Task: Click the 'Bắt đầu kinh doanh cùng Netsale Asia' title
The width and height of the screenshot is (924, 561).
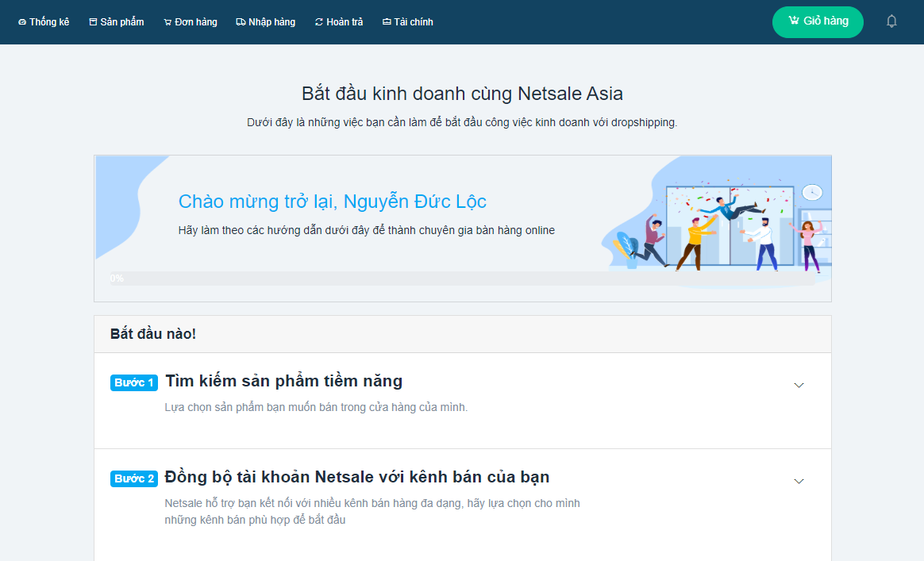Action: click(x=463, y=94)
